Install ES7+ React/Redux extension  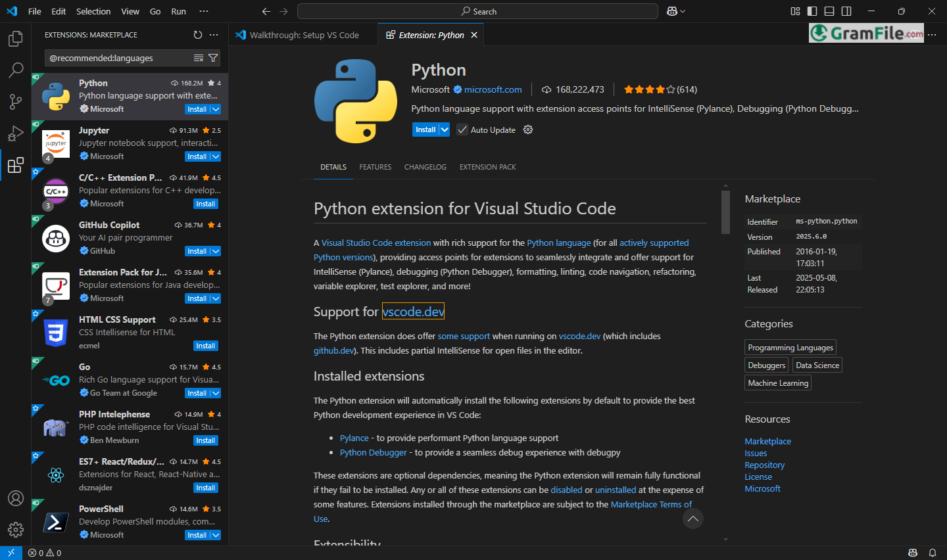[x=206, y=488]
